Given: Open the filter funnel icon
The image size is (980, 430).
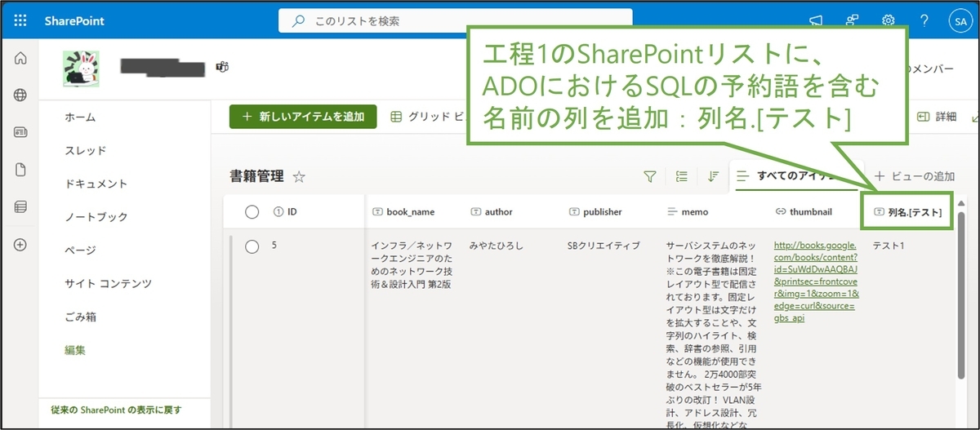Looking at the screenshot, I should (650, 176).
